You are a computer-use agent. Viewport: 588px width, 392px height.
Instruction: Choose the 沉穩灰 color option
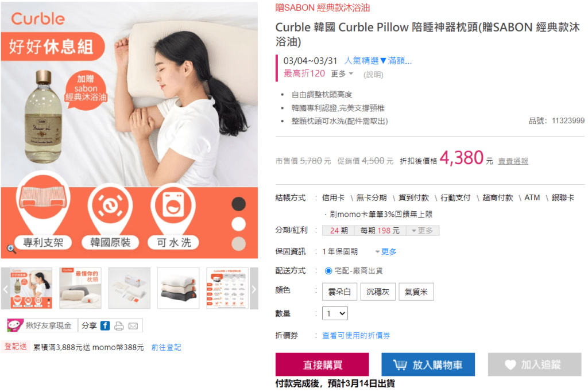[x=378, y=292]
